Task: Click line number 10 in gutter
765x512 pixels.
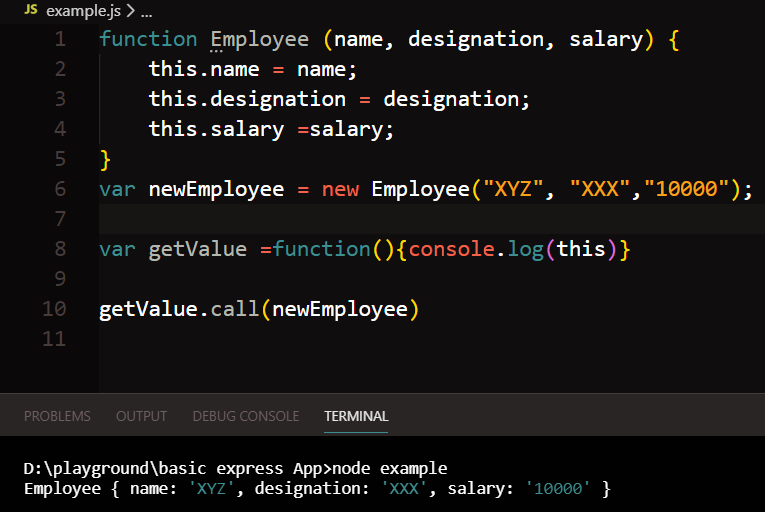Action: [x=54, y=309]
